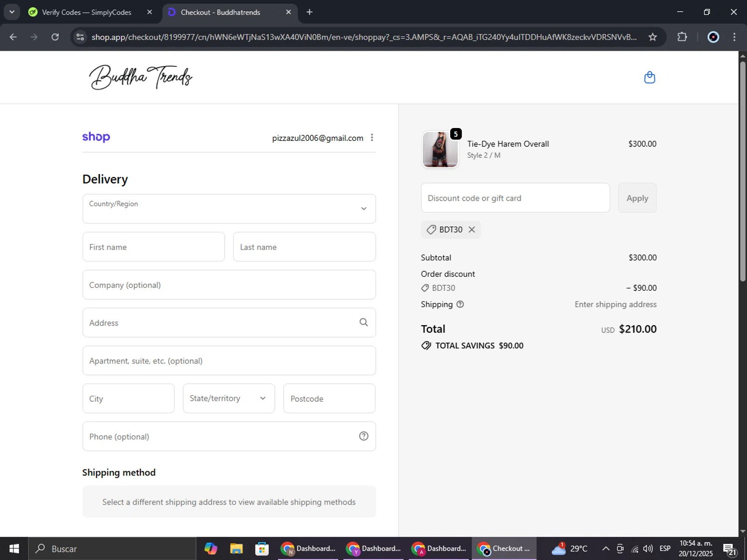Open first Dashboard Chrome window in taskbar
The height and width of the screenshot is (560, 747).
coord(308,549)
